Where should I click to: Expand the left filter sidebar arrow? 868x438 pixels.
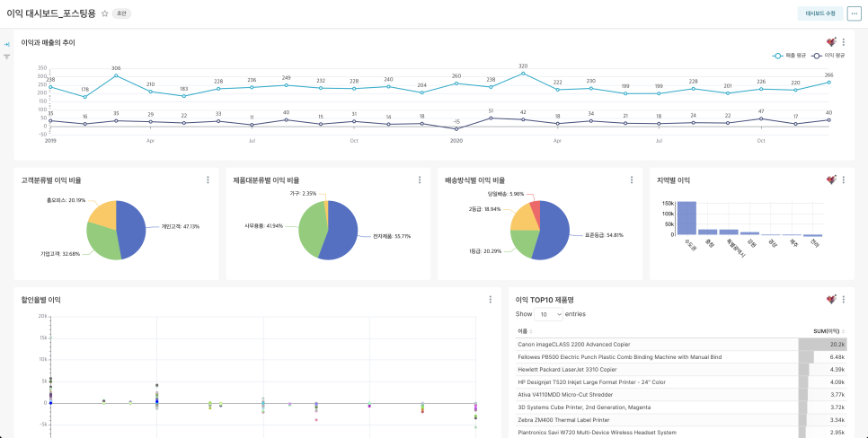(x=6, y=44)
